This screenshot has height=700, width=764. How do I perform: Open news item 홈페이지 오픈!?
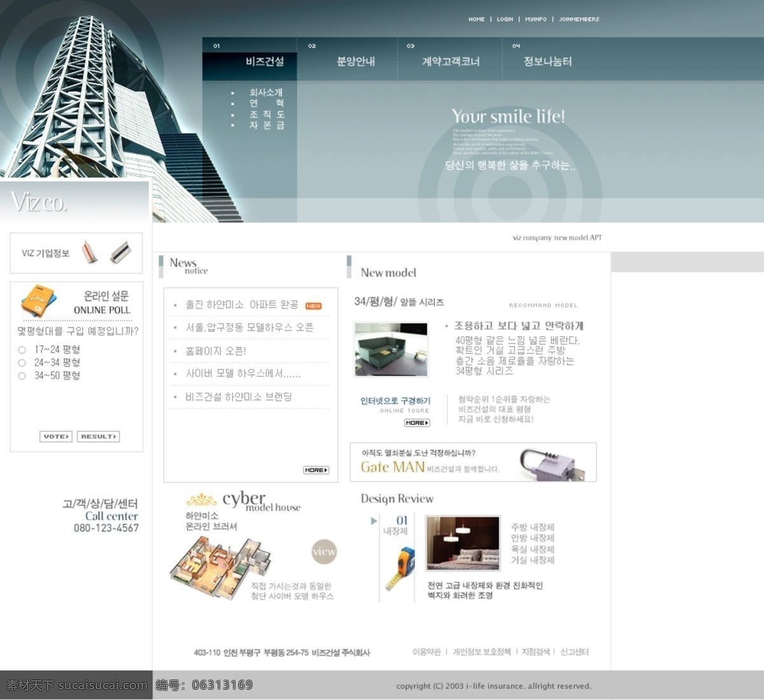pos(215,351)
